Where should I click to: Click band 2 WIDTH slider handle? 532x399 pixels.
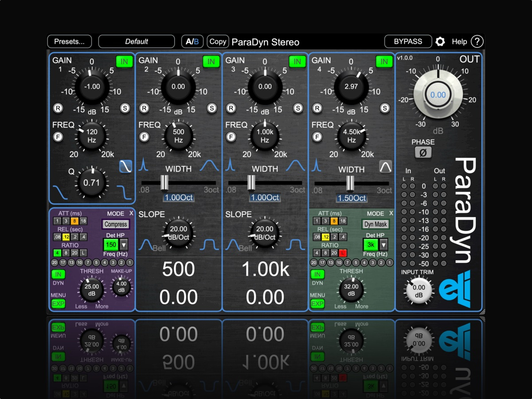[x=164, y=183]
